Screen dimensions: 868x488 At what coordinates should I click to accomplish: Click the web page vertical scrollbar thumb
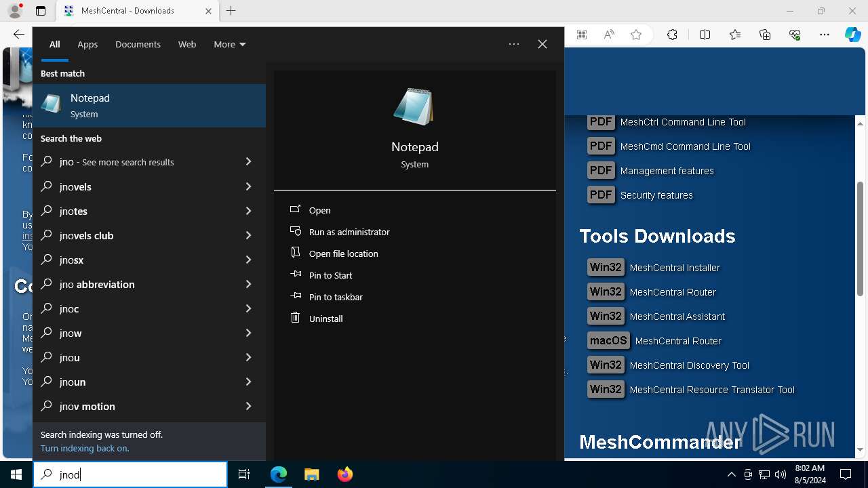pyautogui.click(x=860, y=239)
